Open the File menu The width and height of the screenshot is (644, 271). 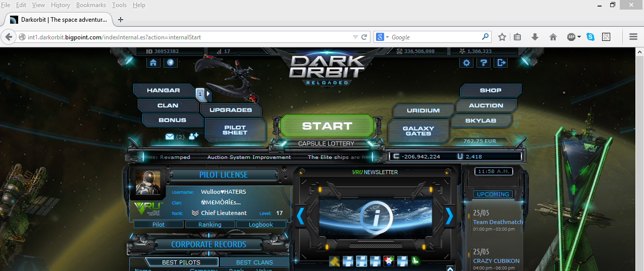6,5
